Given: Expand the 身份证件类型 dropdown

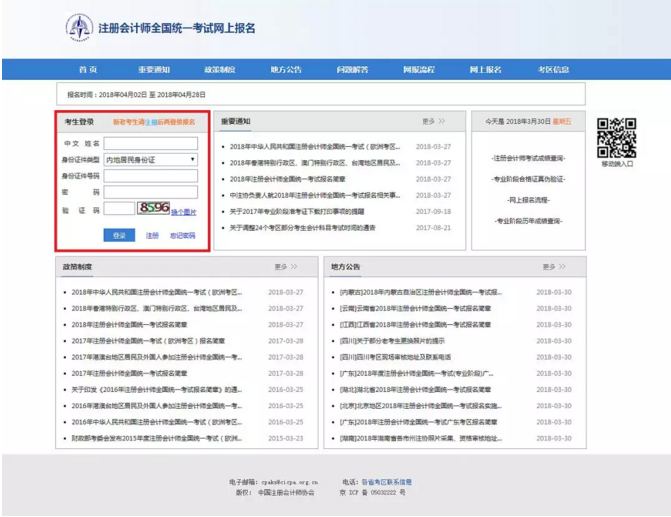Looking at the screenshot, I should click(152, 159).
